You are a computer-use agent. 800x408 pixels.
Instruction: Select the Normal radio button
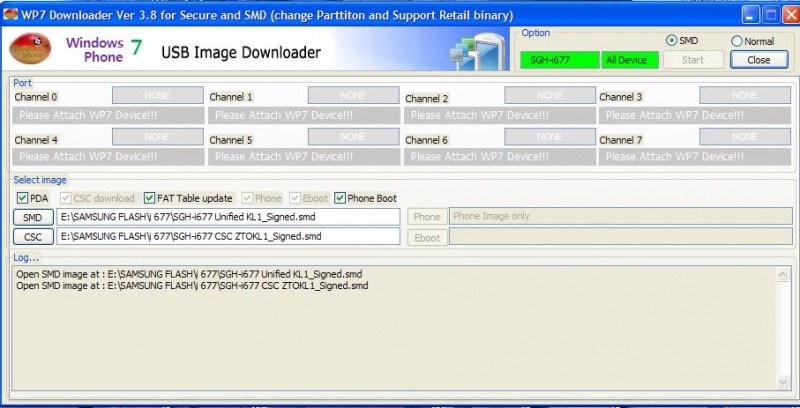pyautogui.click(x=736, y=41)
